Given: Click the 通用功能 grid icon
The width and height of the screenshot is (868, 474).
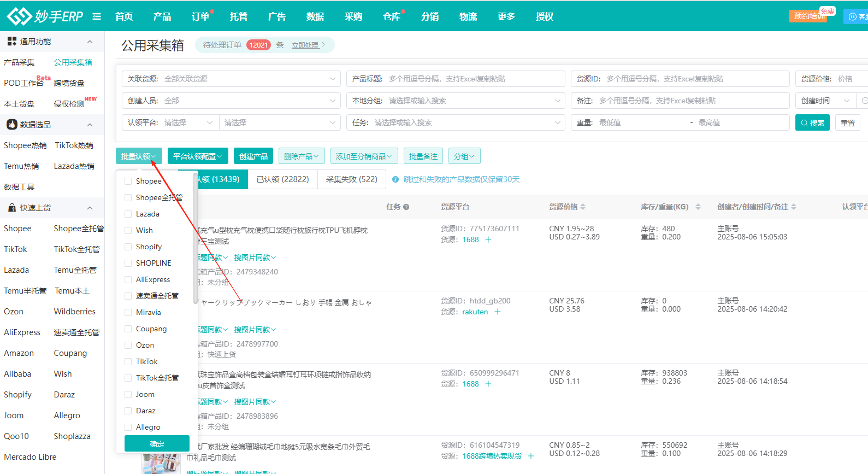Looking at the screenshot, I should click(11, 42).
